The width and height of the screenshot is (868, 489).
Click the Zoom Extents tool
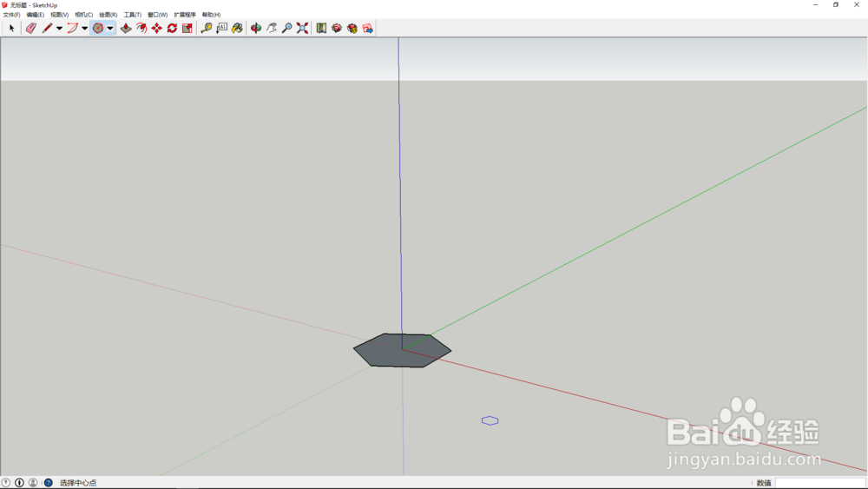click(302, 29)
